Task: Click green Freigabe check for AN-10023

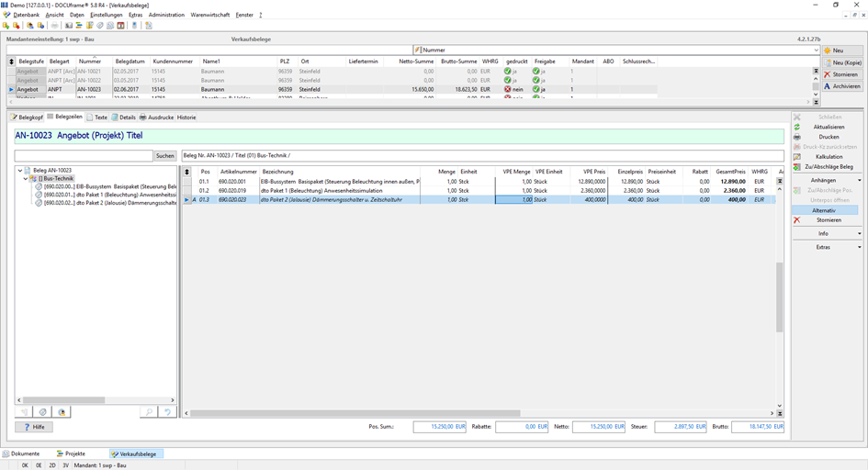Action: (x=535, y=89)
